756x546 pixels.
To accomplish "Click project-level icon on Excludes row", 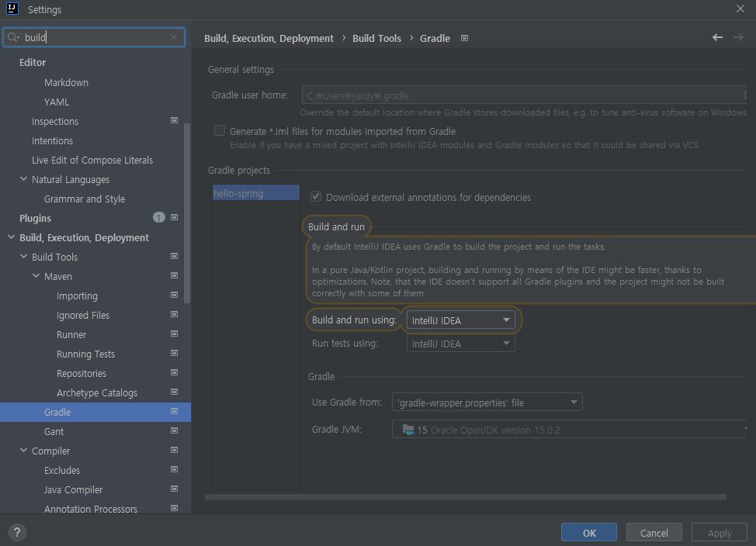I will 174,469.
